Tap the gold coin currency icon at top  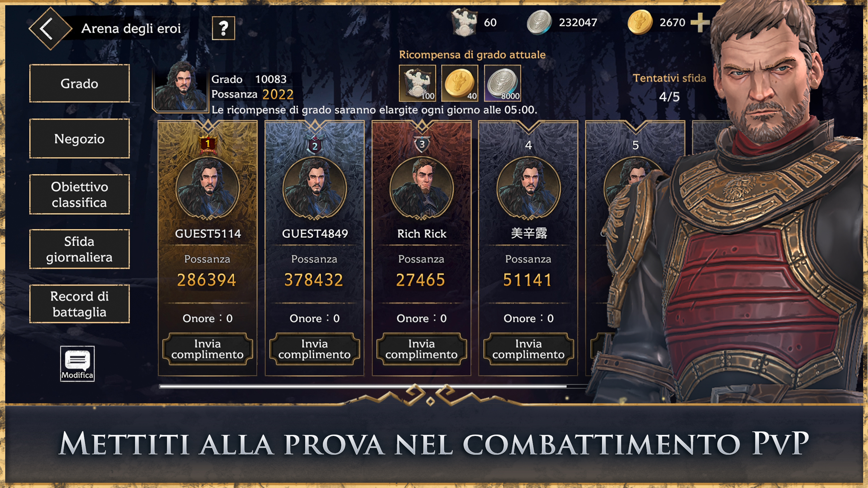640,23
